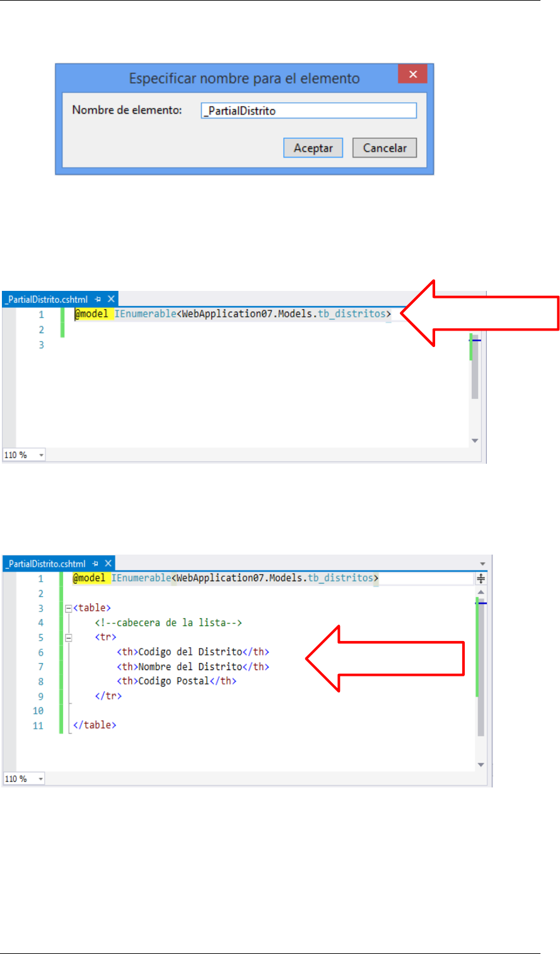Click Aceptar in the element name dialog
Image resolution: width=560 pixels, height=954 pixels.
[313, 148]
